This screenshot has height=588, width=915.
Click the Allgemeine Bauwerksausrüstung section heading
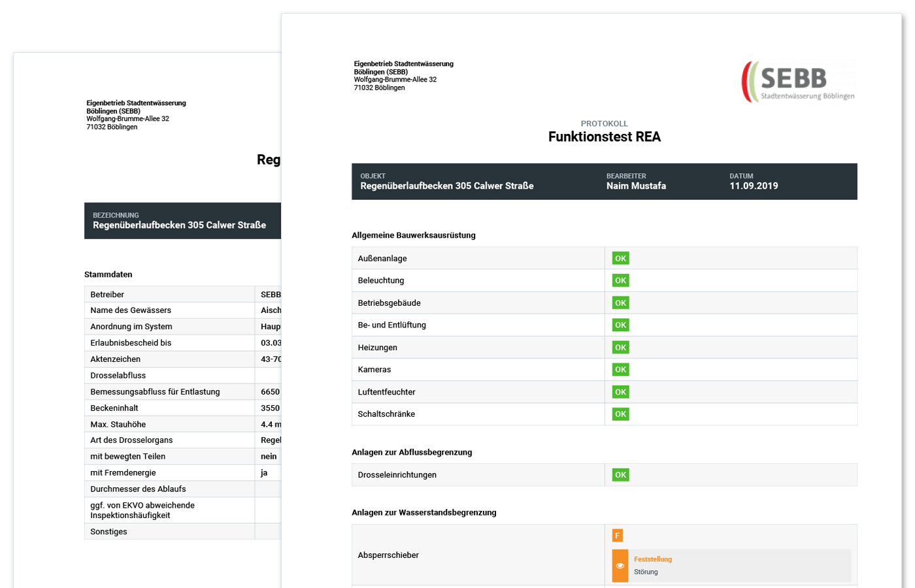click(413, 235)
